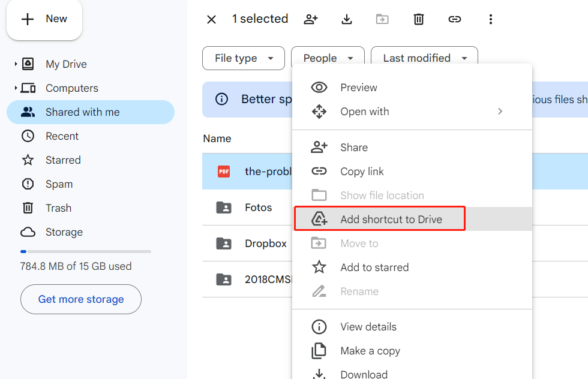Click the share person-plus toolbar icon

click(x=310, y=19)
